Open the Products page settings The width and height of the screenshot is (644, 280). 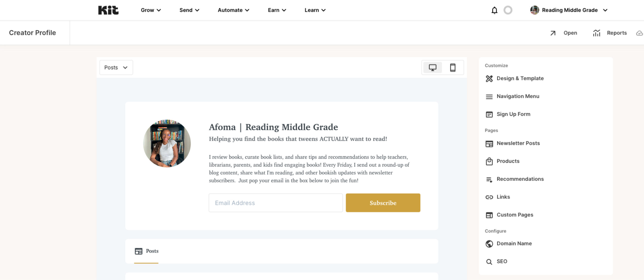click(508, 161)
